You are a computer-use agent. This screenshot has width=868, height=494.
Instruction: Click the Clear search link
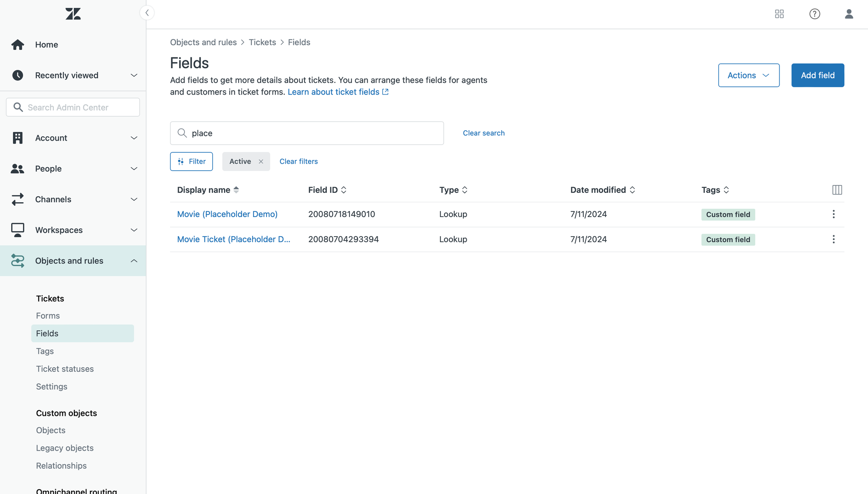[x=483, y=133]
